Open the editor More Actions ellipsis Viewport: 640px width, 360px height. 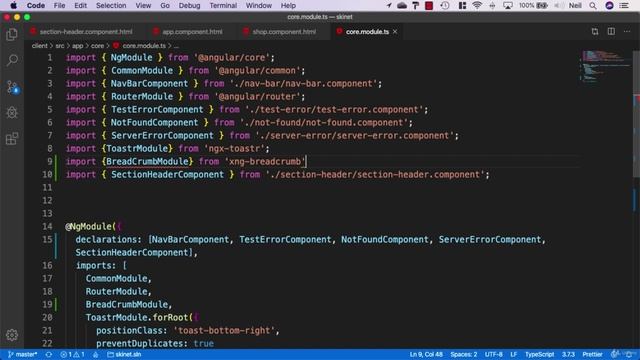627,31
